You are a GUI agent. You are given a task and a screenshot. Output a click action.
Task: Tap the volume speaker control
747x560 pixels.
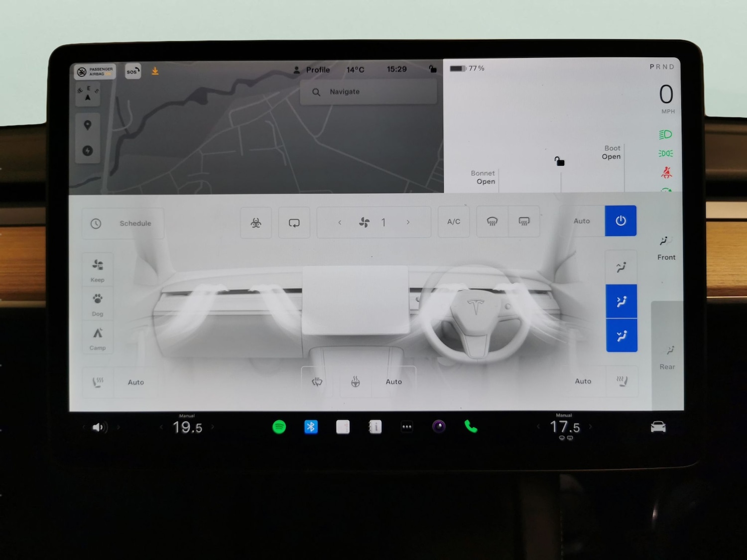99,427
